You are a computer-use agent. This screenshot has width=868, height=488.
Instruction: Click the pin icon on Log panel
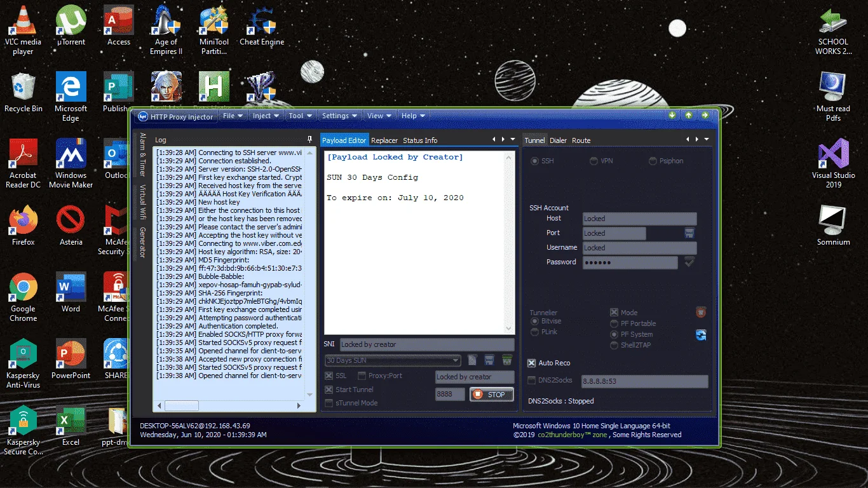pos(310,140)
